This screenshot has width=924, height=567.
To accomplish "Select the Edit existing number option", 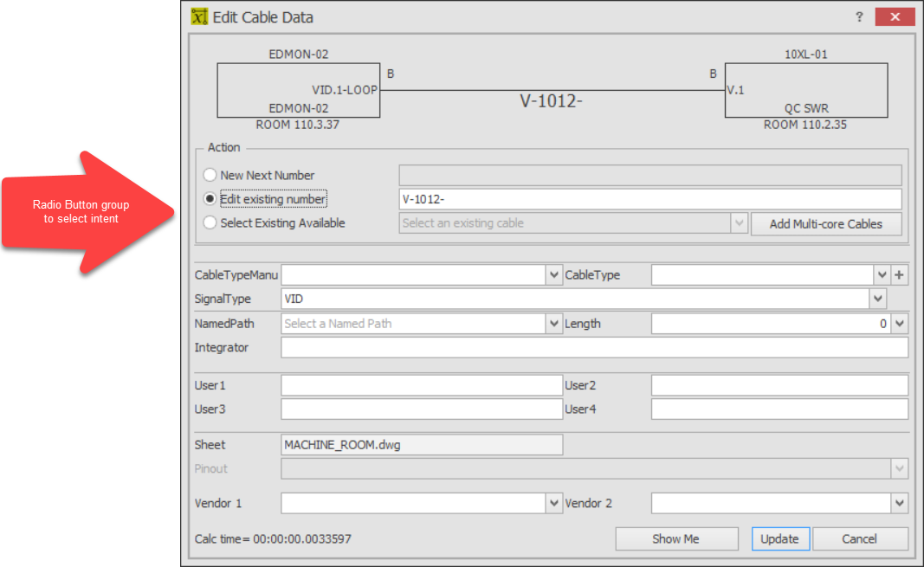I will click(210, 199).
